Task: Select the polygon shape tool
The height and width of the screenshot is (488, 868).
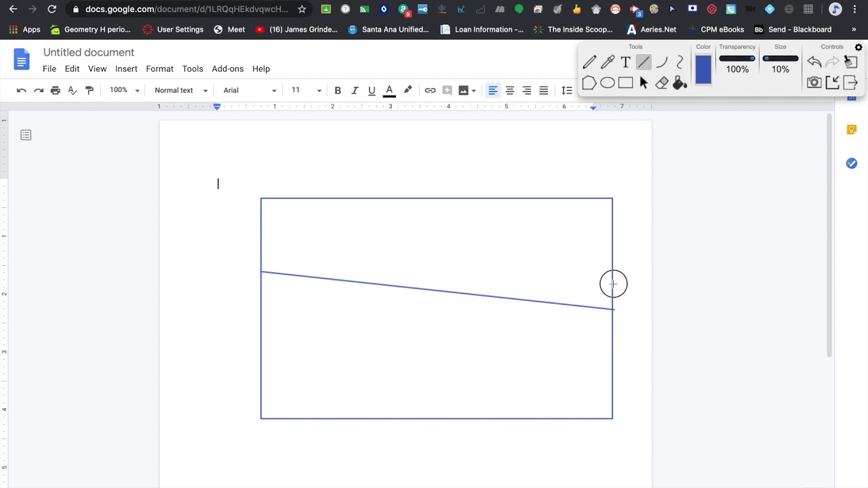Action: point(589,83)
